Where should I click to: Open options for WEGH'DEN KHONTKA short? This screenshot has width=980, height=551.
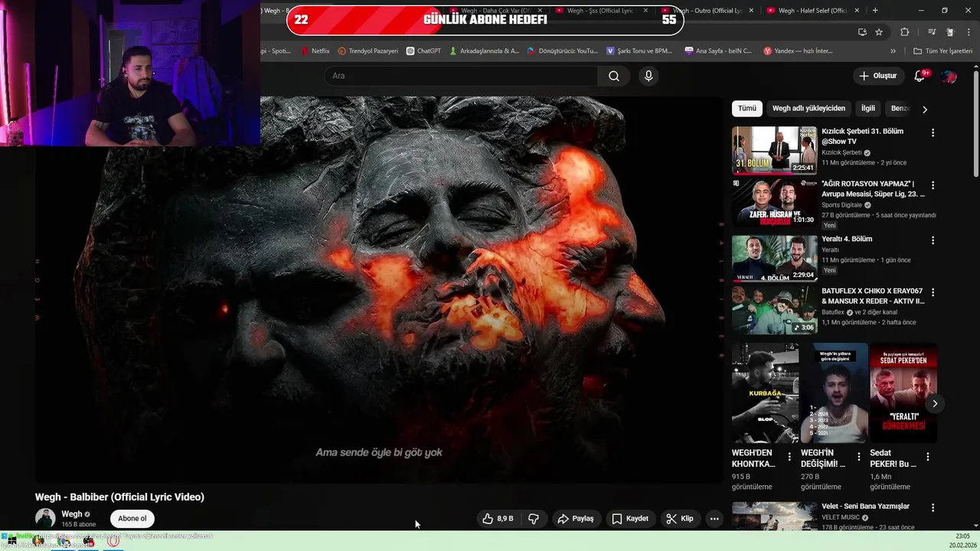coord(789,457)
